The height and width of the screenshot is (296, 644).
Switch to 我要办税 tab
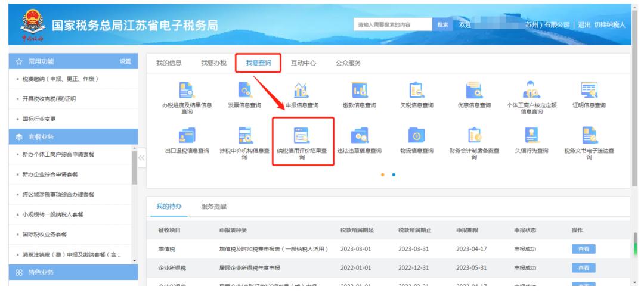[x=213, y=63]
